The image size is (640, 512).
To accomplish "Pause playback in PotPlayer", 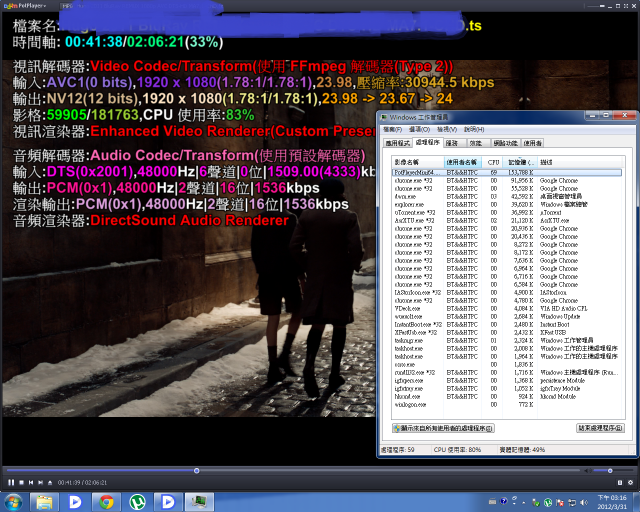I will coord(11,482).
